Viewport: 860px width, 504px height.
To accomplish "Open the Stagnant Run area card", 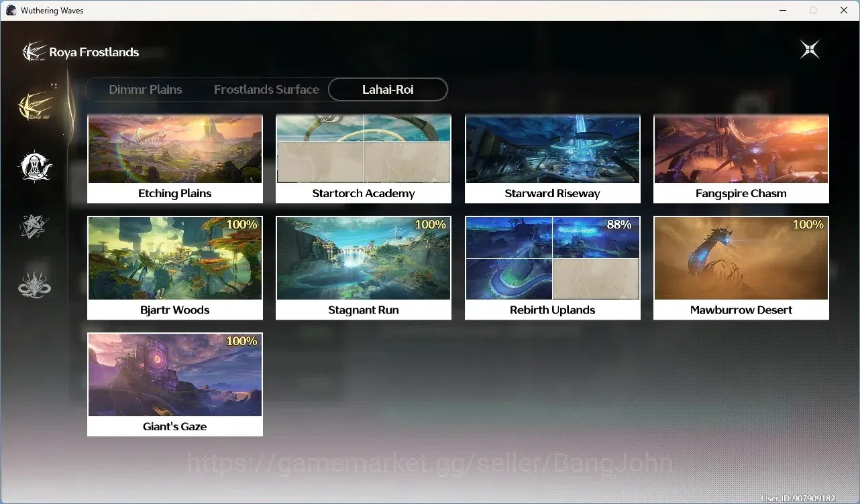I will (x=364, y=268).
